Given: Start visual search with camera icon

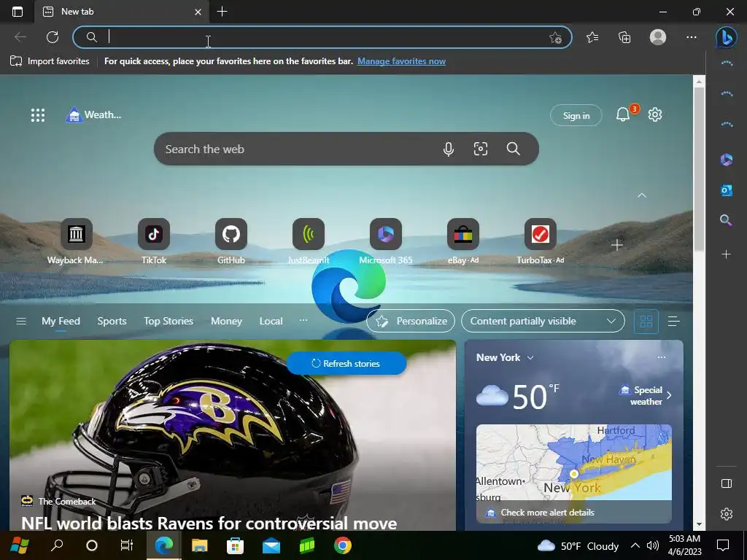Looking at the screenshot, I should pyautogui.click(x=480, y=149).
